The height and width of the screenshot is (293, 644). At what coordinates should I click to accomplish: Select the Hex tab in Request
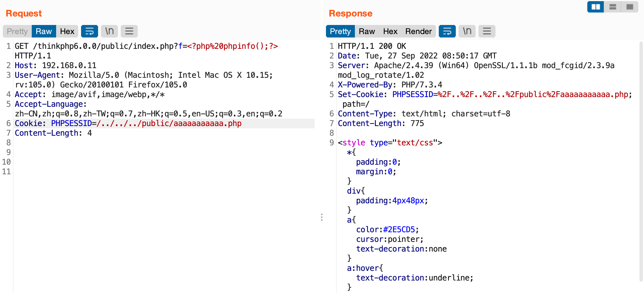pyautogui.click(x=67, y=31)
